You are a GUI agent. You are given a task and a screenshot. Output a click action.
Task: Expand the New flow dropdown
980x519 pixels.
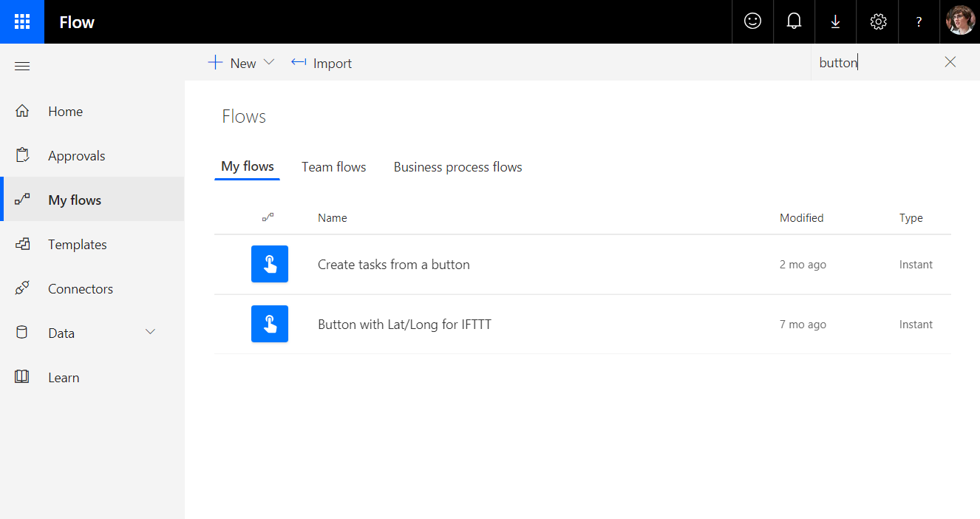coord(270,63)
